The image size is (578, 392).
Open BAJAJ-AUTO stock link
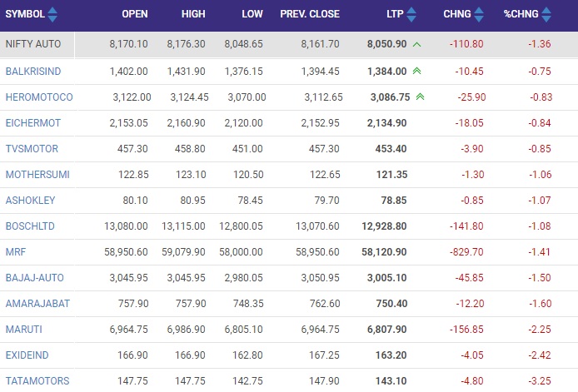pyautogui.click(x=35, y=277)
